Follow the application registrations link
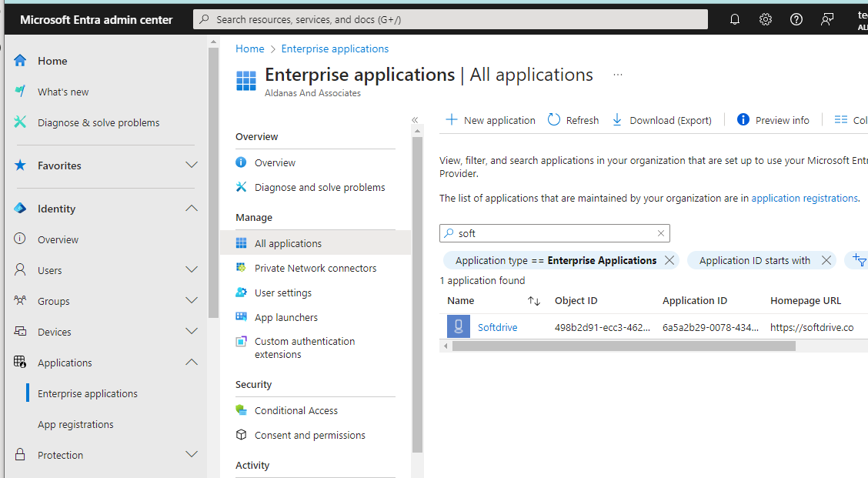Viewport: 868px width, 478px height. 804,199
